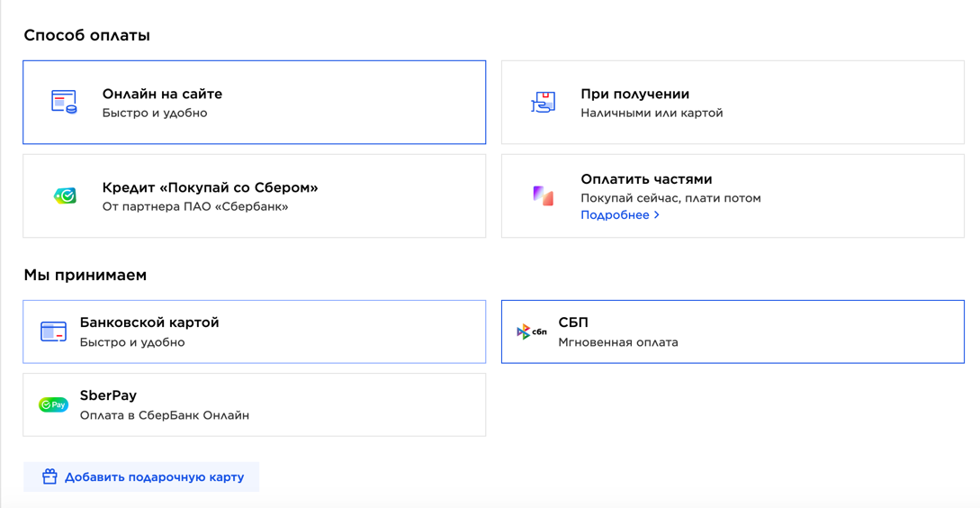
Task: Click the chevron next to Подробнее
Action: click(656, 215)
